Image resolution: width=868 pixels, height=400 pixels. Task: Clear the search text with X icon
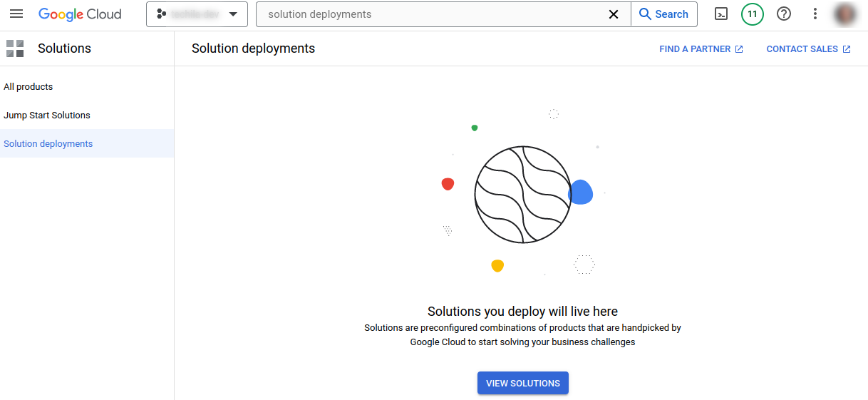[613, 14]
